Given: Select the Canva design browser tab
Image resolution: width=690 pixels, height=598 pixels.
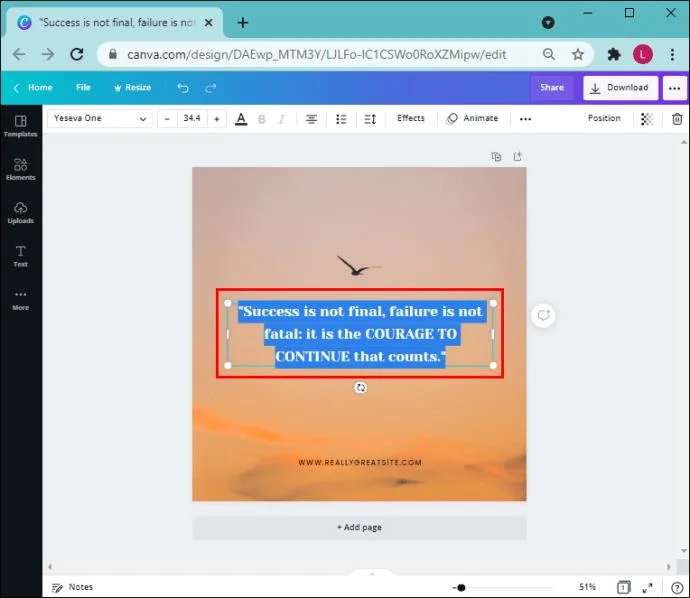Looking at the screenshot, I should (x=114, y=22).
